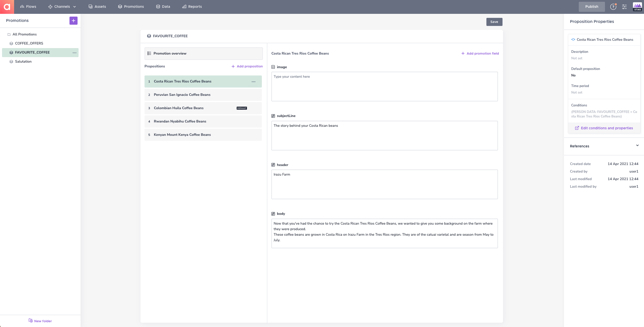Screen dimensions: 644x327
Task: Open the Data section
Action: [x=163, y=7]
